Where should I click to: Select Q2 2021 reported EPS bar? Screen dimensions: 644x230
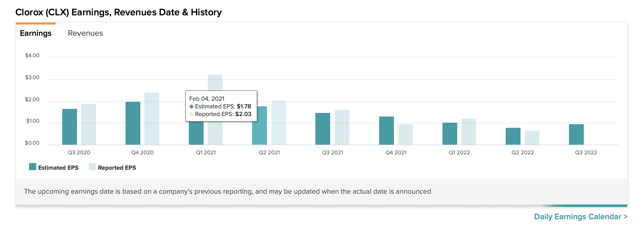coord(279,123)
